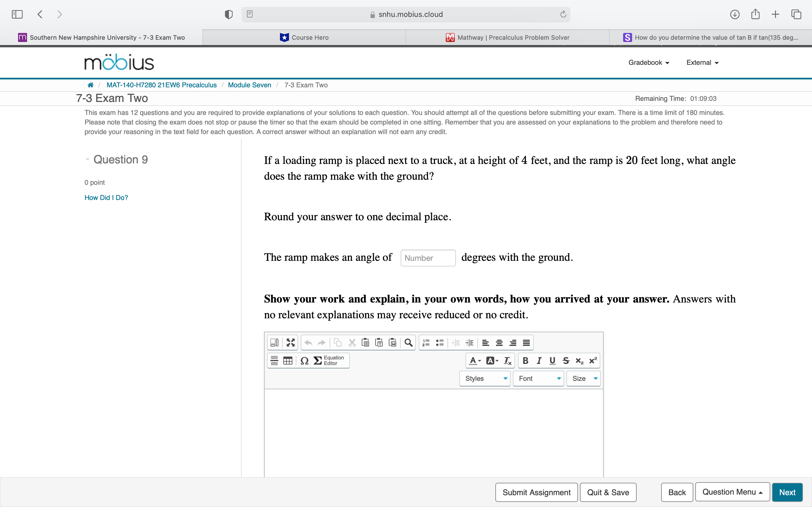Screen dimensions: 812x507
Task: Open the Font dropdown
Action: point(538,378)
